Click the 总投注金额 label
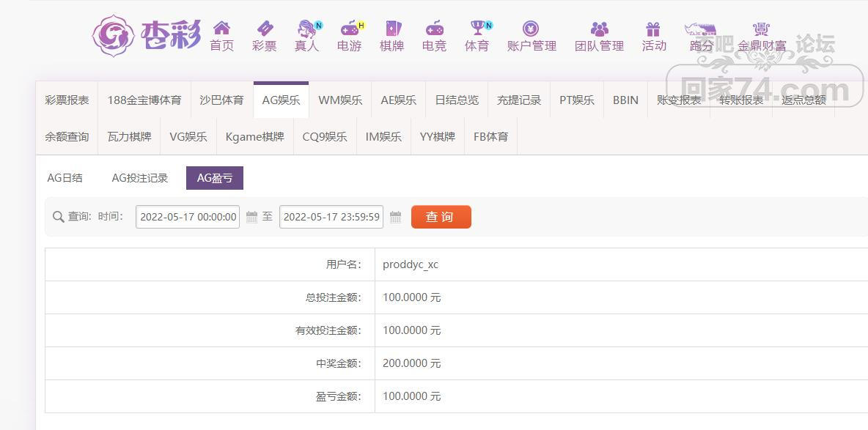This screenshot has height=430, width=868. pos(334,297)
